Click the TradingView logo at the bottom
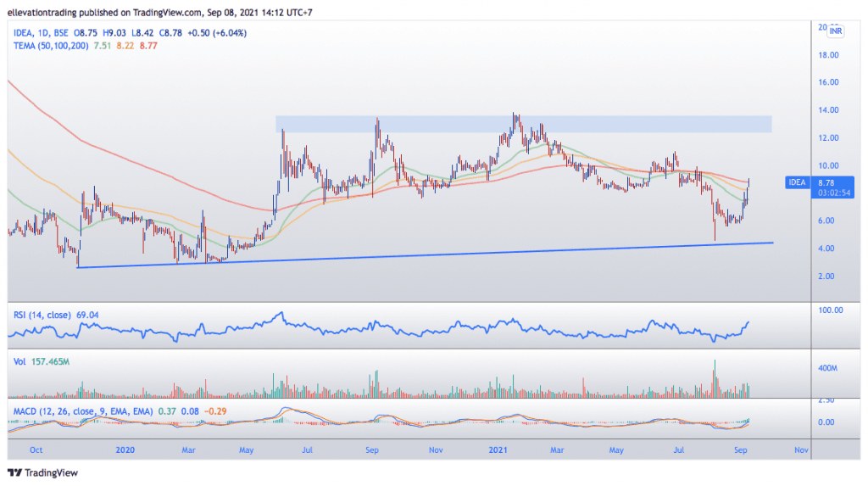868x486 pixels. pyautogui.click(x=42, y=472)
